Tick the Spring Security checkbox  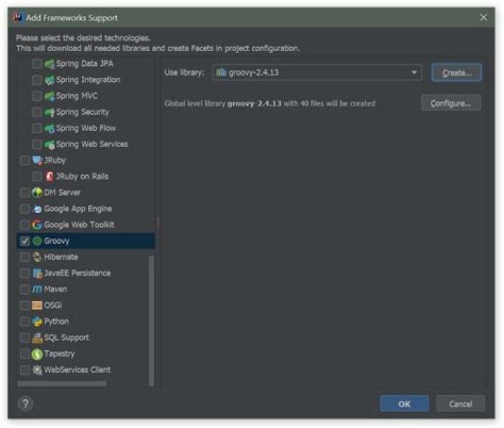coord(37,112)
